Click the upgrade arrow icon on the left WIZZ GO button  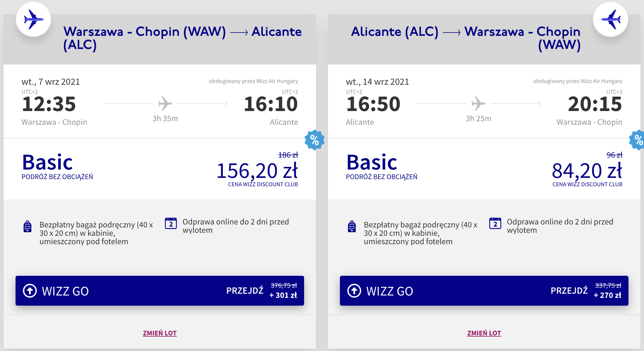point(30,291)
